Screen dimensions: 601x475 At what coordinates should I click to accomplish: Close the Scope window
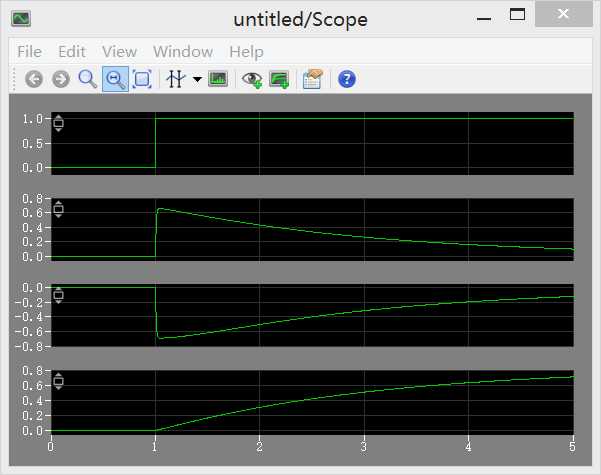coord(563,14)
